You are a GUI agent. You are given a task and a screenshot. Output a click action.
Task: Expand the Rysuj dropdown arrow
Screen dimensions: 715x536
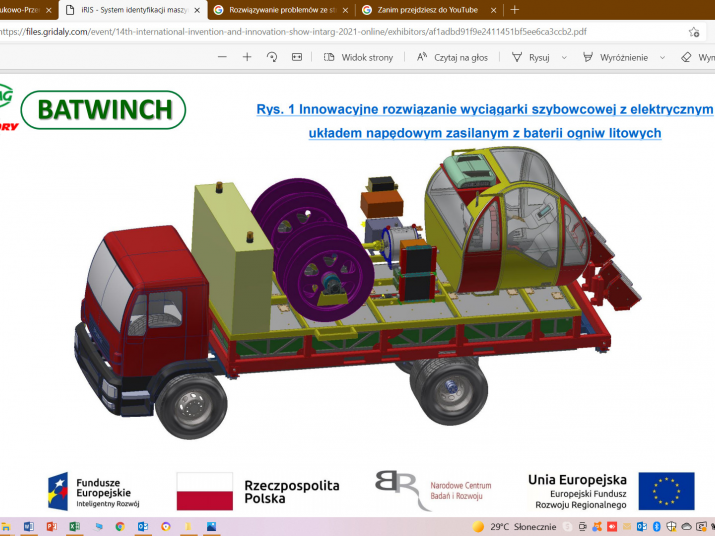pyautogui.click(x=564, y=57)
